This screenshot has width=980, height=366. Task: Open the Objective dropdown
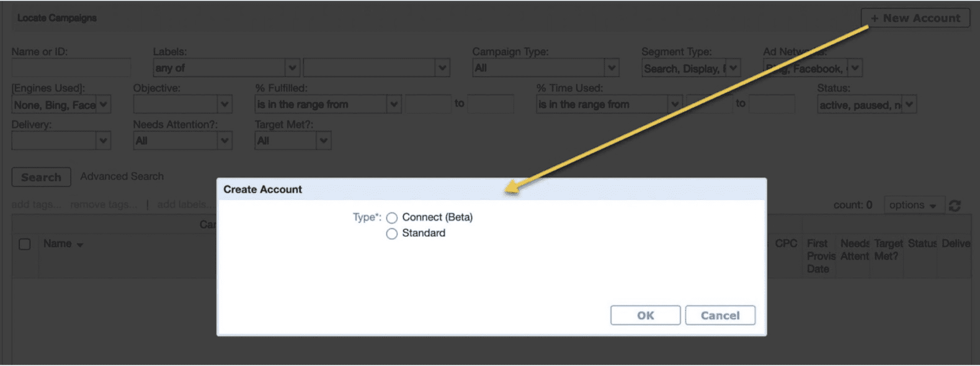[x=183, y=105]
